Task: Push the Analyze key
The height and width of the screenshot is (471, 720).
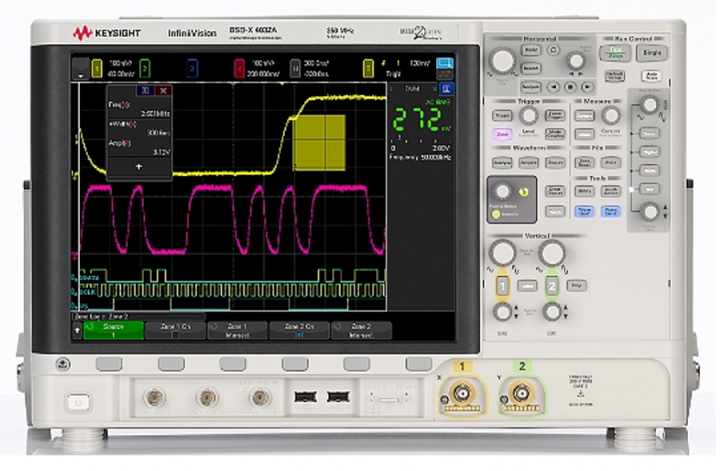Action: [x=502, y=163]
